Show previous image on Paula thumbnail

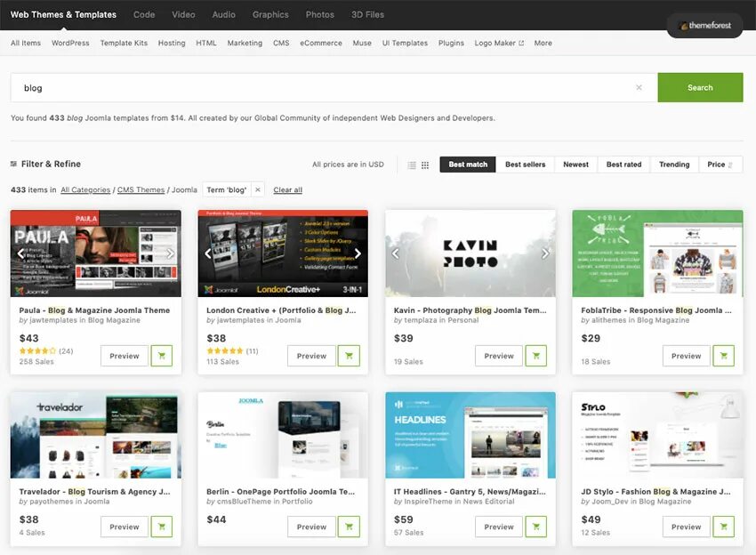20,253
